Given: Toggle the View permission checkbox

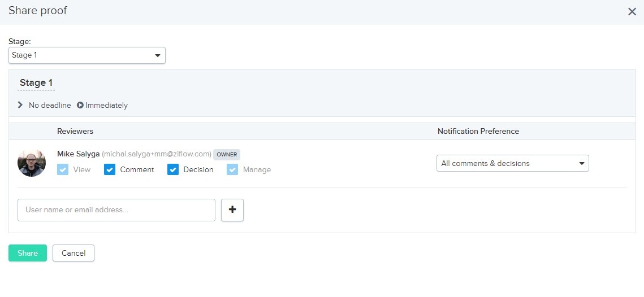Looking at the screenshot, I should (63, 169).
